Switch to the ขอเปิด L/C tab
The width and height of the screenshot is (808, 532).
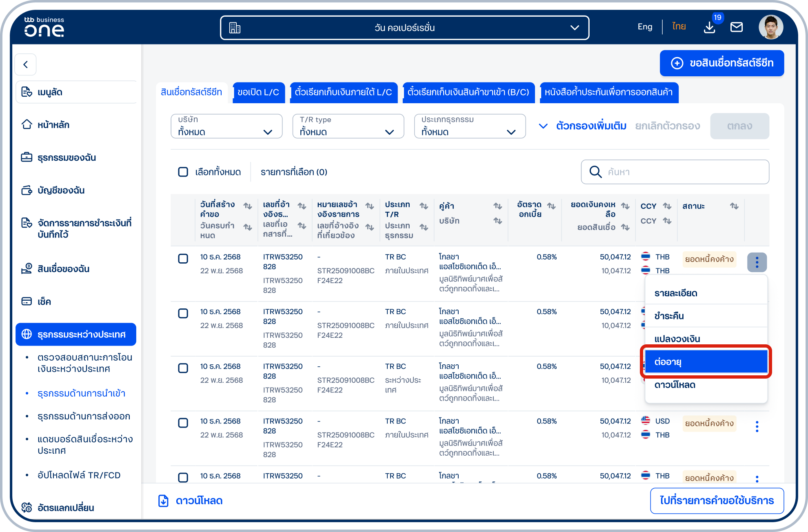click(x=258, y=92)
